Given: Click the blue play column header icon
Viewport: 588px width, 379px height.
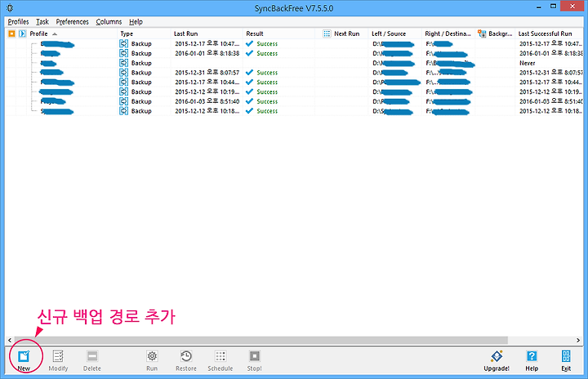Looking at the screenshot, I should pyautogui.click(x=22, y=33).
